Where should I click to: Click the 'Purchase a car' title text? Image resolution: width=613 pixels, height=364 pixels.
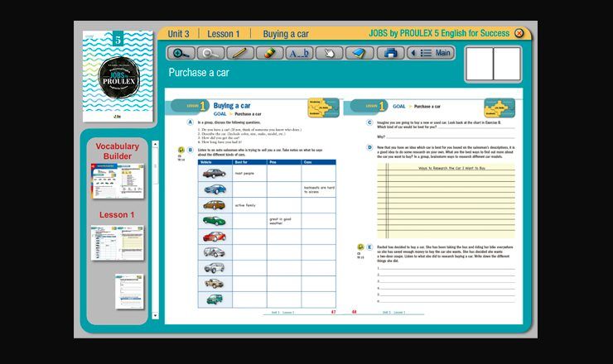pos(199,73)
